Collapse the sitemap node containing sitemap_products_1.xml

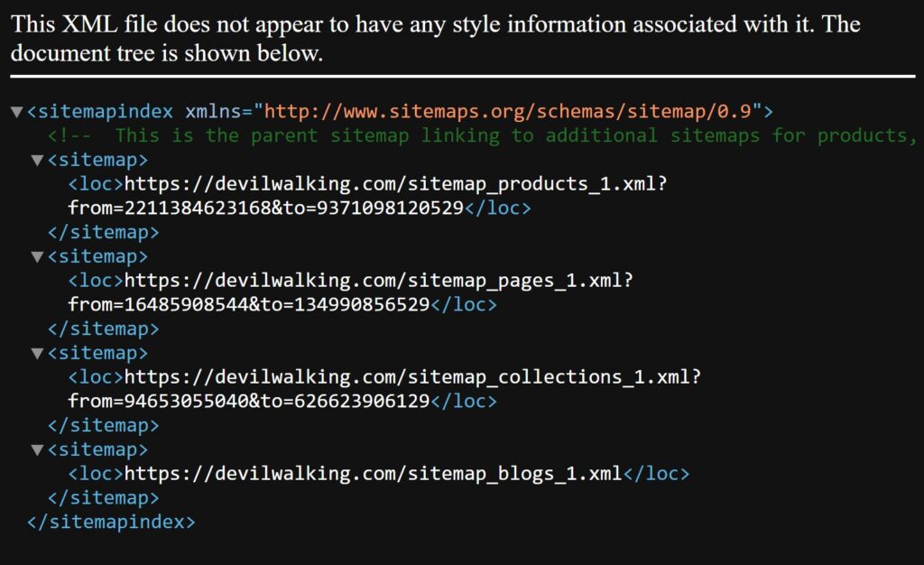(x=37, y=161)
